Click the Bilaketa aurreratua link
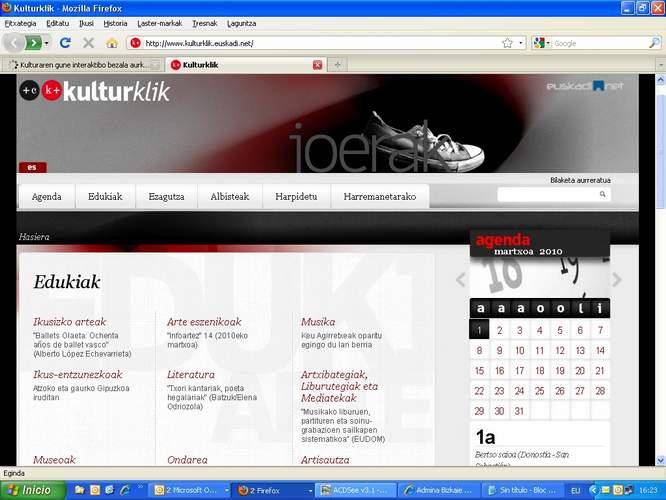The image size is (666, 500). tap(580, 180)
